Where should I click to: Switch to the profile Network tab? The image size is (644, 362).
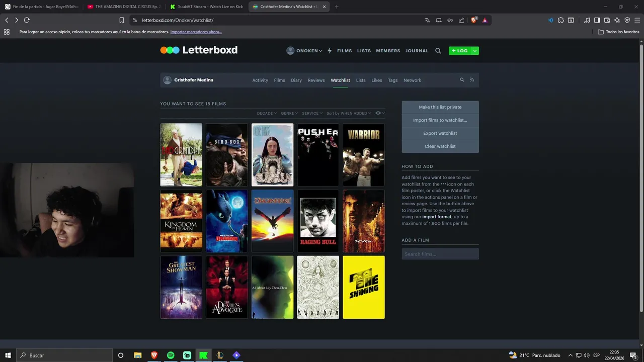click(412, 80)
